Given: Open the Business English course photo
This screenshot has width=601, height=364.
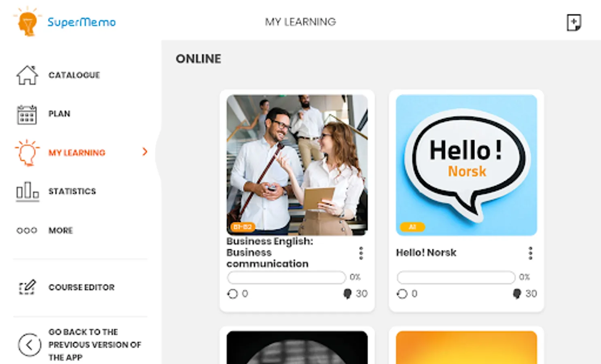Looking at the screenshot, I should 297,165.
